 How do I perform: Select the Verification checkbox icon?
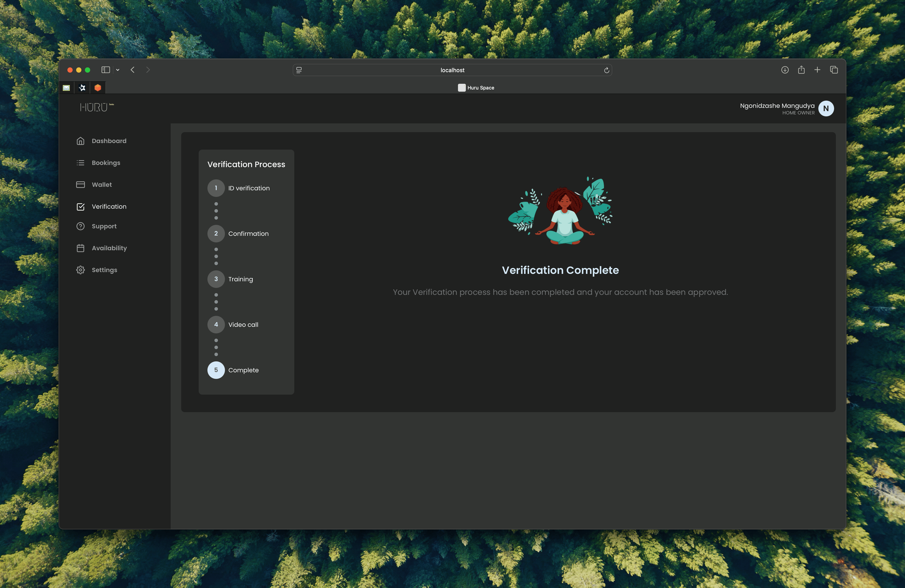point(80,207)
